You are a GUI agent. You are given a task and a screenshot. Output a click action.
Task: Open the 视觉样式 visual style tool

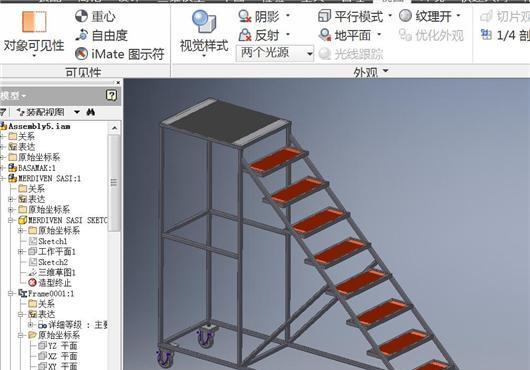pyautogui.click(x=204, y=34)
